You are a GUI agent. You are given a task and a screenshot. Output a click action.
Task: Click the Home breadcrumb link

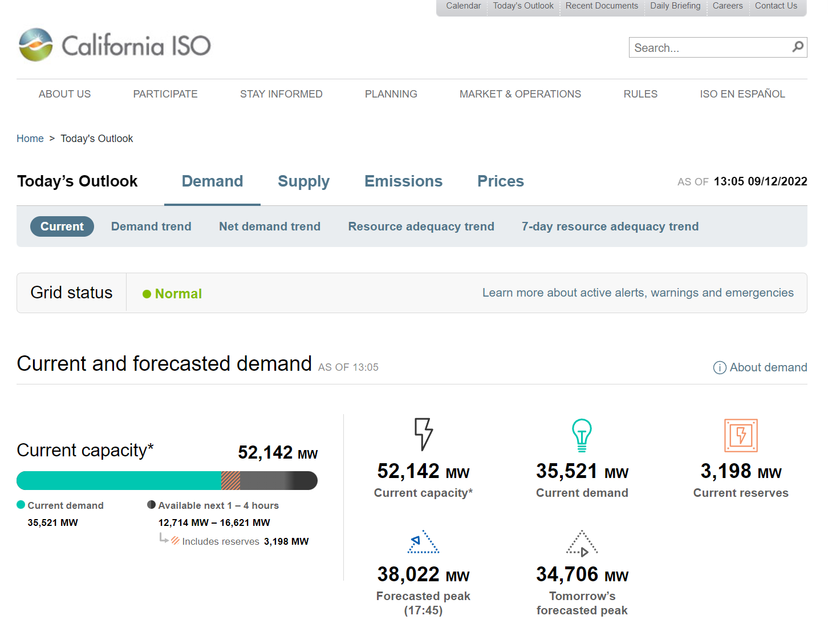[30, 139]
